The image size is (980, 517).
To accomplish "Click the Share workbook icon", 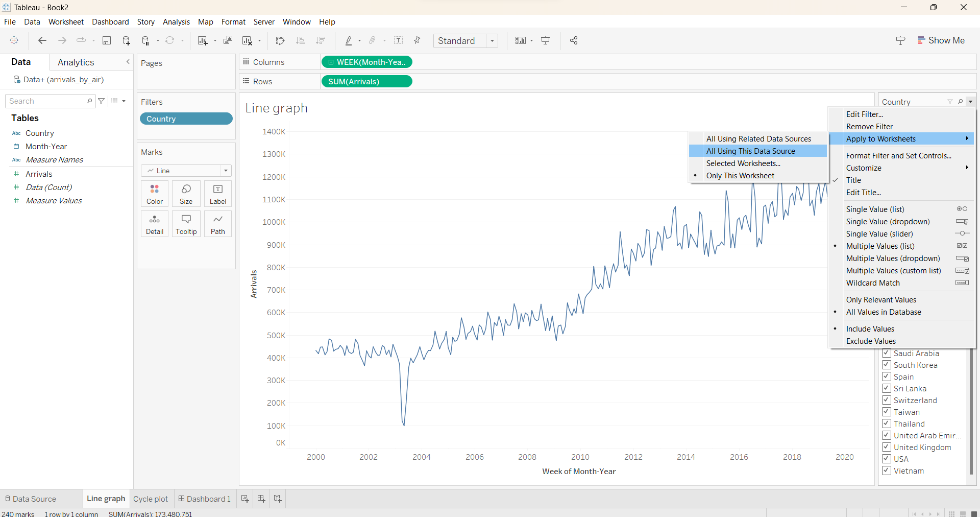I will pos(574,41).
